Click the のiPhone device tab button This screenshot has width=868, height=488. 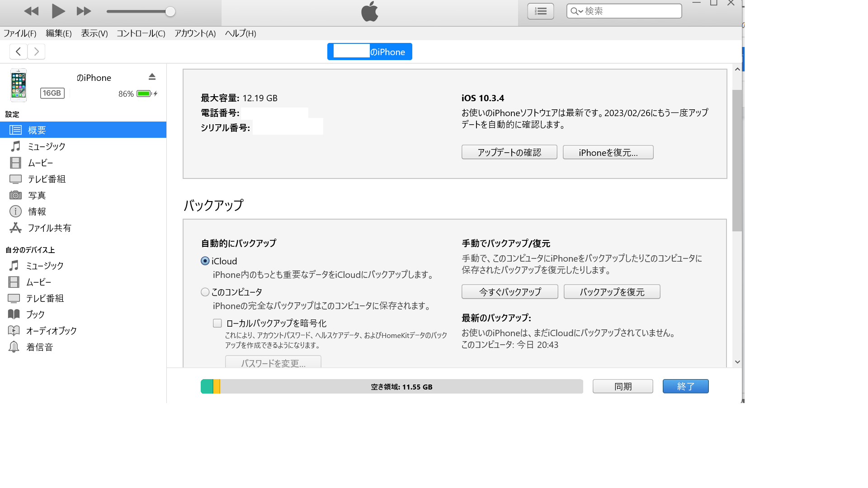[x=369, y=52]
